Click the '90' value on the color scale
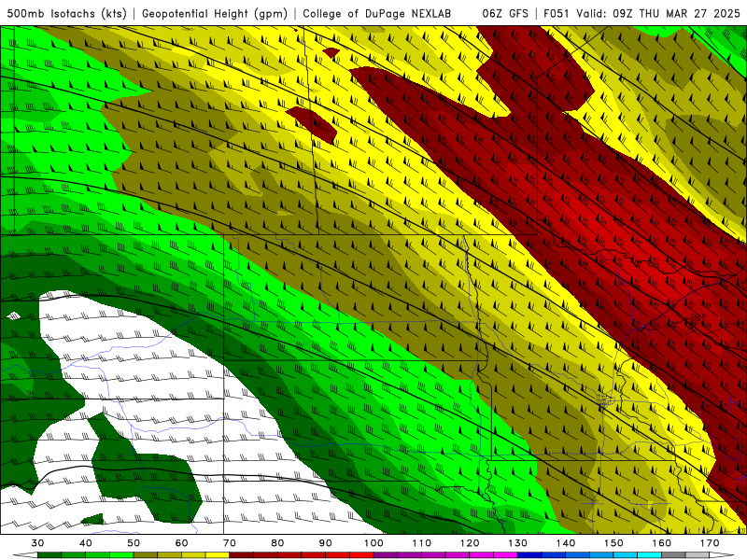The image size is (747, 560). (326, 543)
